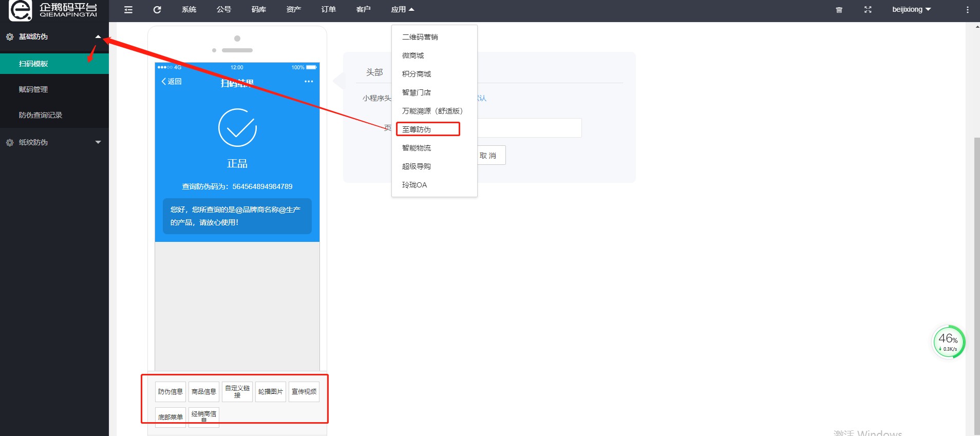The image size is (980, 436).
Task: Open the beijixiong user dropdown
Action: click(x=912, y=10)
